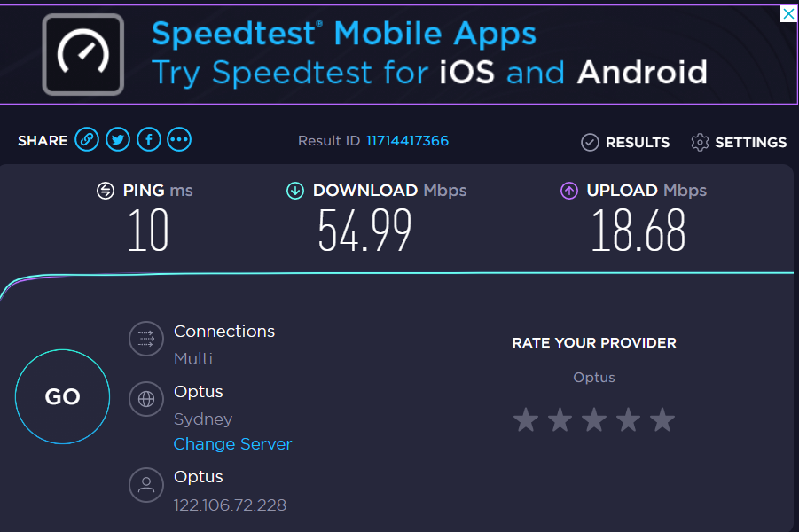Click the ping icon

(106, 191)
